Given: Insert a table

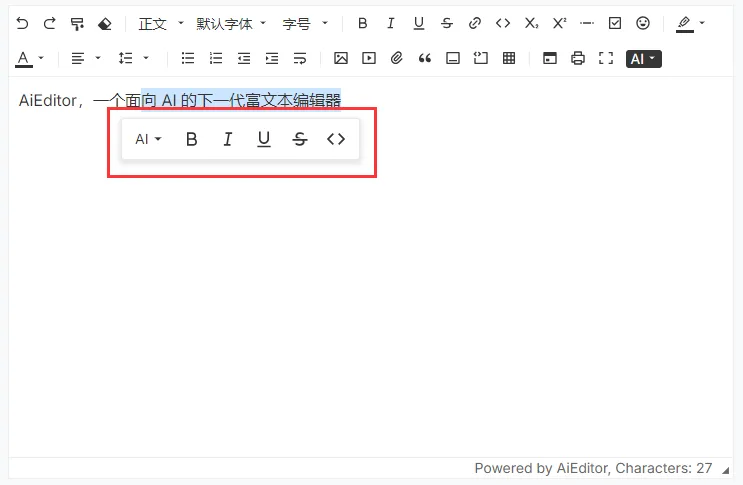Looking at the screenshot, I should [509, 58].
